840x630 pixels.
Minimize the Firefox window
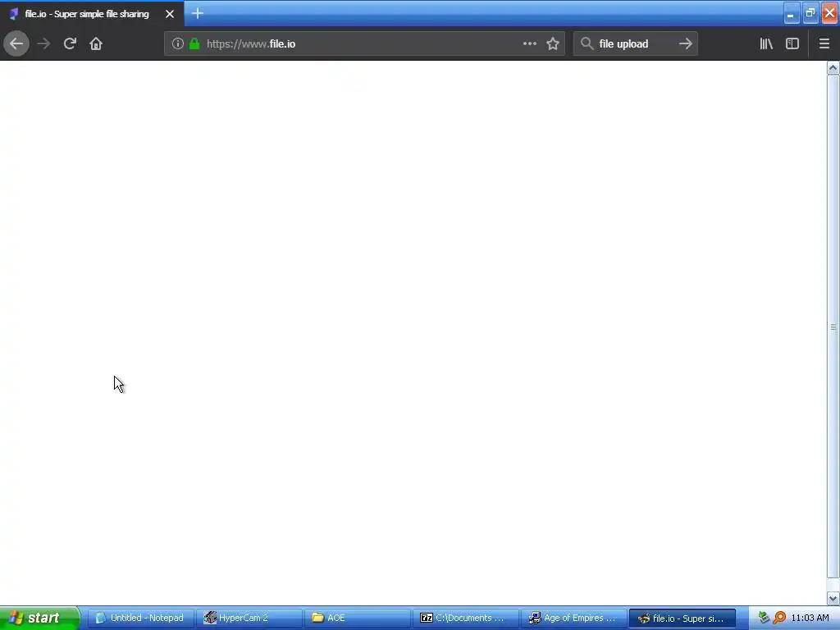[791, 13]
